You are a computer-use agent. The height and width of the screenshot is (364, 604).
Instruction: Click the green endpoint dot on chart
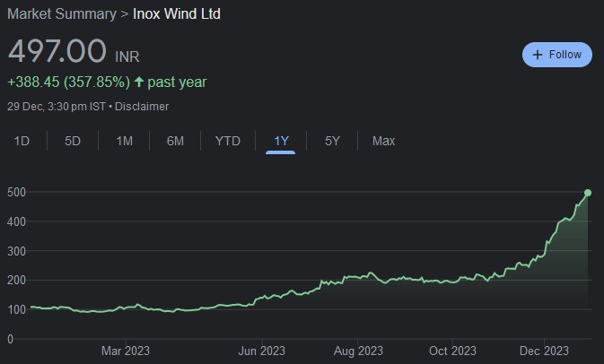[588, 193]
